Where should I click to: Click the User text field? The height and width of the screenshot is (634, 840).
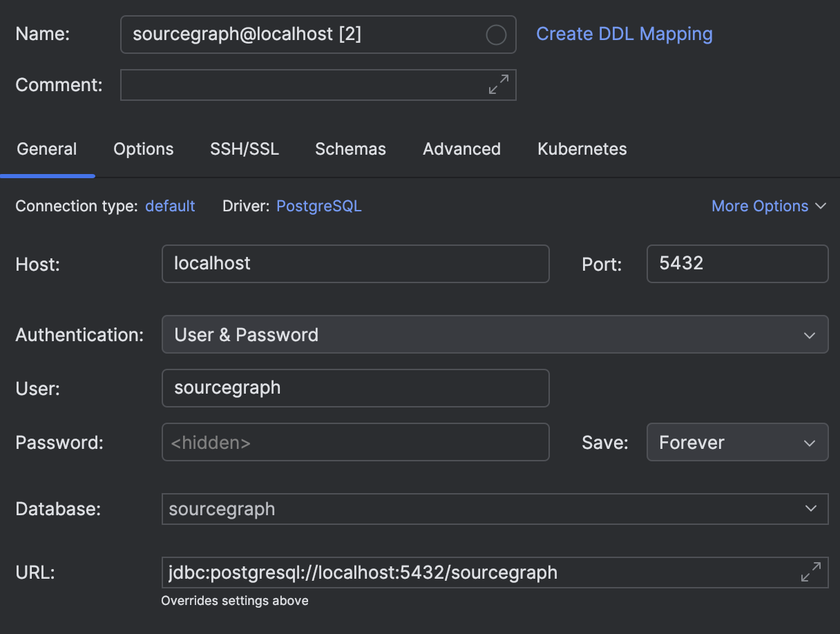(355, 388)
